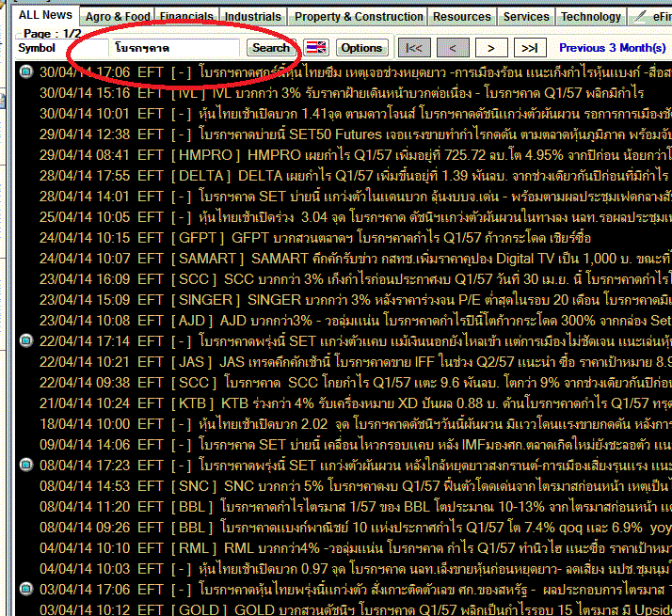Open the 22/04/14 09:38 SCC news
Image resolution: width=672 pixels, height=616 pixels.
[343, 382]
